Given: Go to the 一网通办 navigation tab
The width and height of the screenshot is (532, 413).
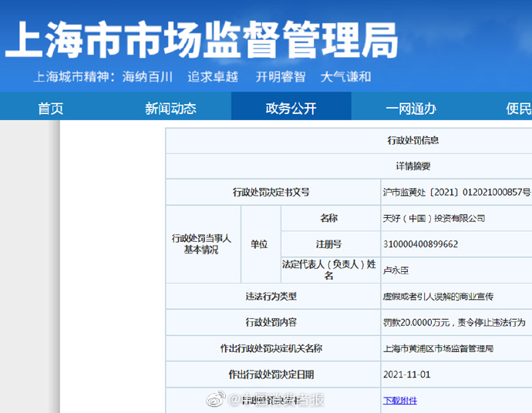Looking at the screenshot, I should [x=411, y=109].
